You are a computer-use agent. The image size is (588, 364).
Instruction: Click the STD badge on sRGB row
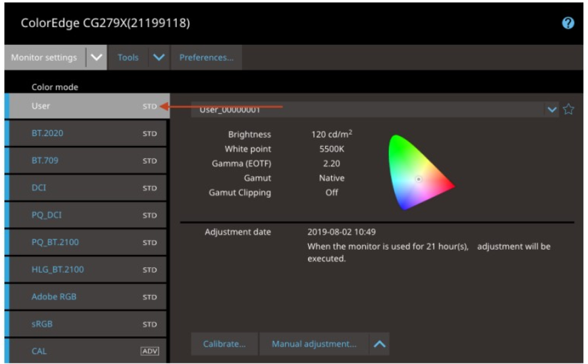tap(150, 324)
